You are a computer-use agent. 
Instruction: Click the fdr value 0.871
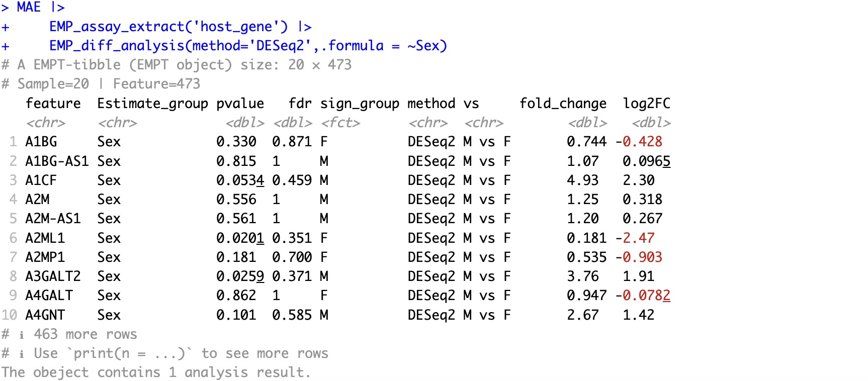tap(292, 142)
